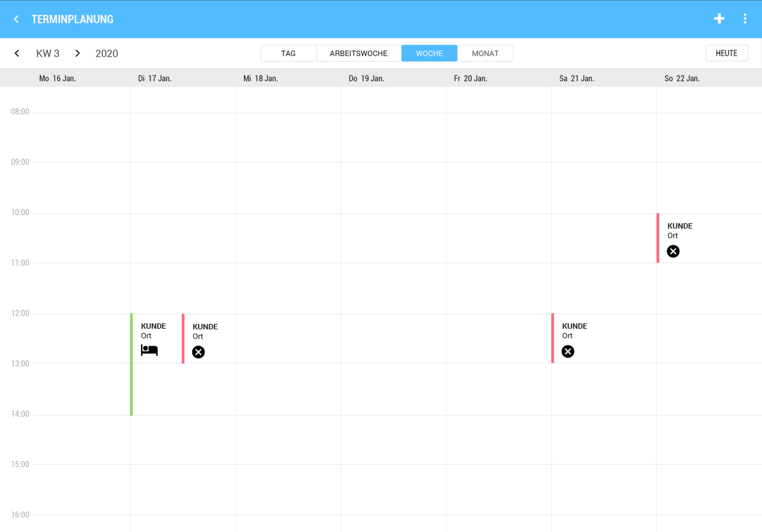Add a new appointment with plus icon

pyautogui.click(x=719, y=19)
